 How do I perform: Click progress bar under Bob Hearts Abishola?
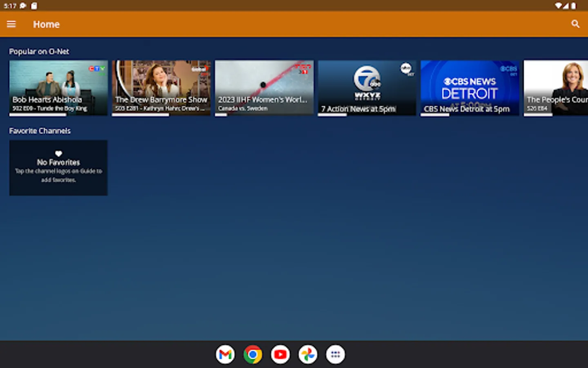coord(58,115)
